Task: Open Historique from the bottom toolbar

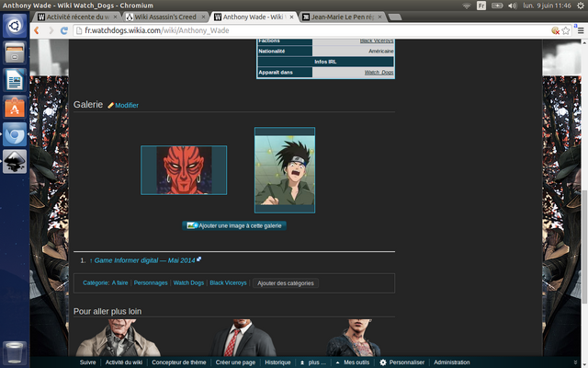Action: click(277, 362)
